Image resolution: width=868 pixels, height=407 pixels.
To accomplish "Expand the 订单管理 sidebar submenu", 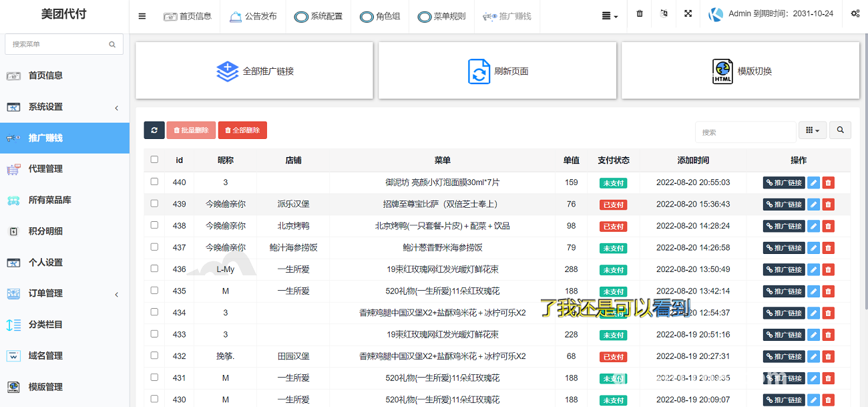I will click(x=65, y=293).
